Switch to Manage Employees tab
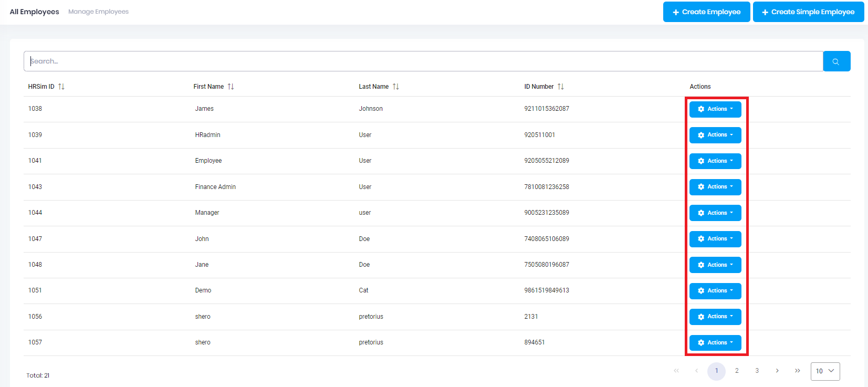 coord(98,12)
